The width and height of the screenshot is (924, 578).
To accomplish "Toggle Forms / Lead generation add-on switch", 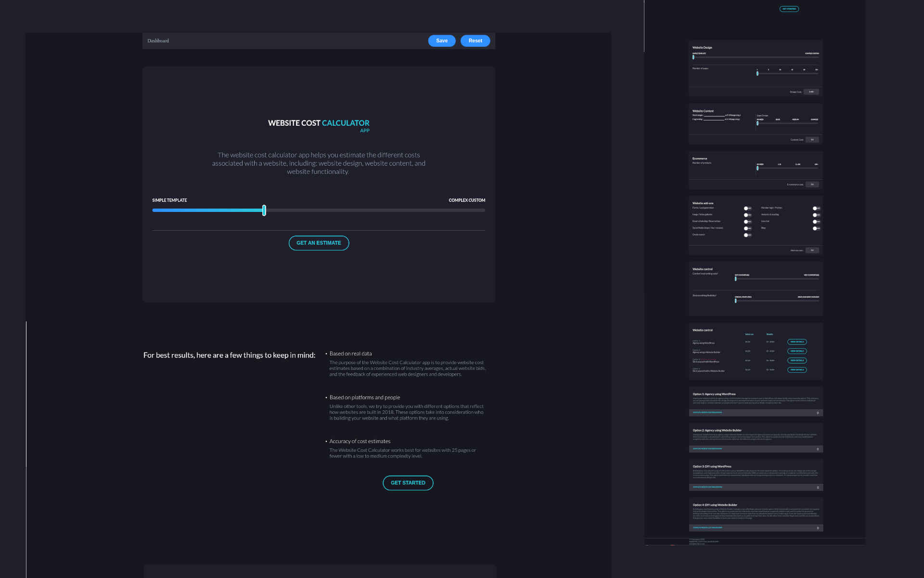I will 747,209.
